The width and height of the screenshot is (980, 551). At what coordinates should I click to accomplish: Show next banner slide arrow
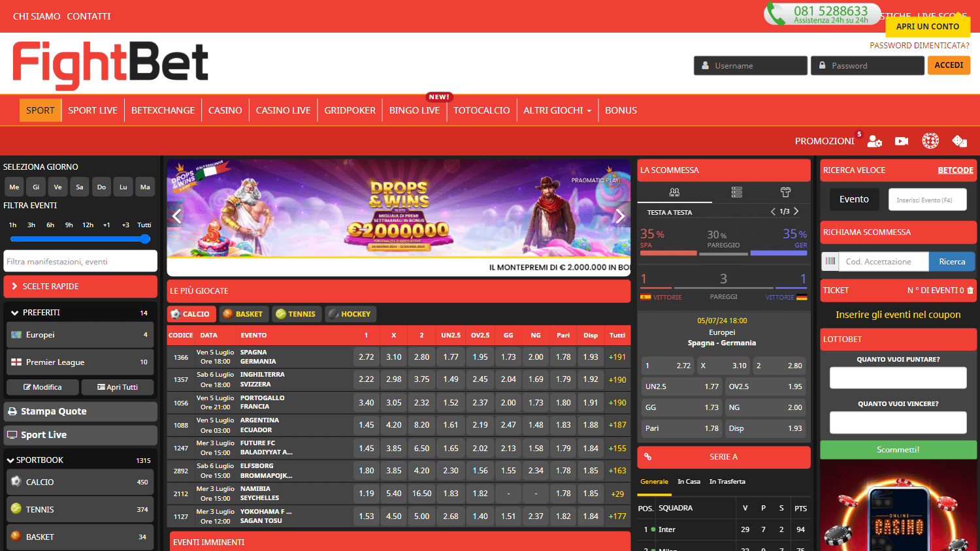(x=620, y=216)
